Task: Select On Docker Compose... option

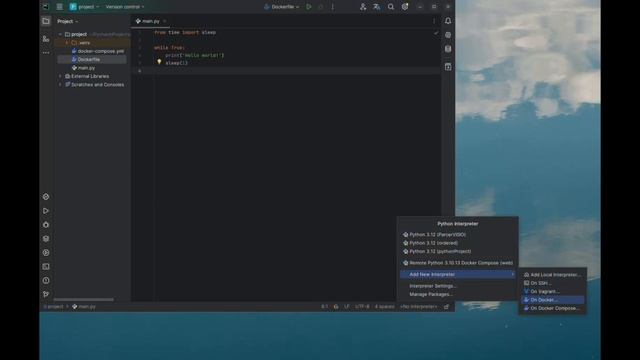Action: [x=553, y=308]
